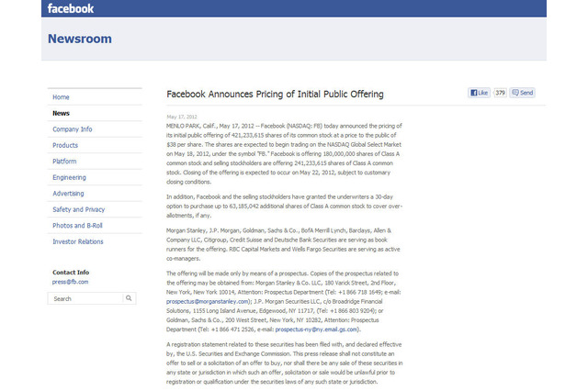Open the Home sidebar link
The width and height of the screenshot is (588, 391).
[61, 97]
